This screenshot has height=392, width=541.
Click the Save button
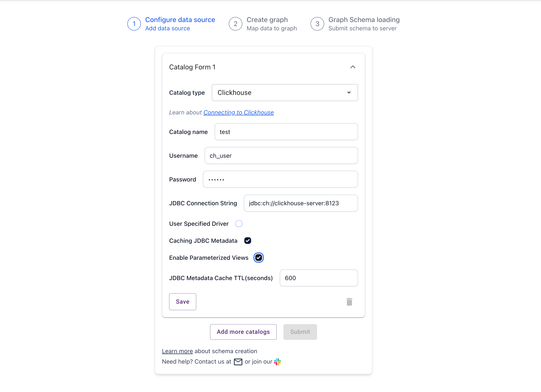coord(182,302)
